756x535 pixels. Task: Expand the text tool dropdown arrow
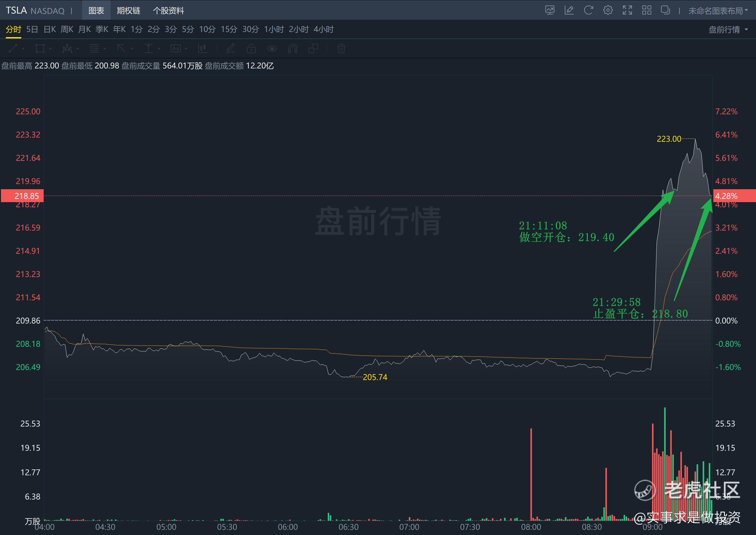pyautogui.click(x=186, y=49)
